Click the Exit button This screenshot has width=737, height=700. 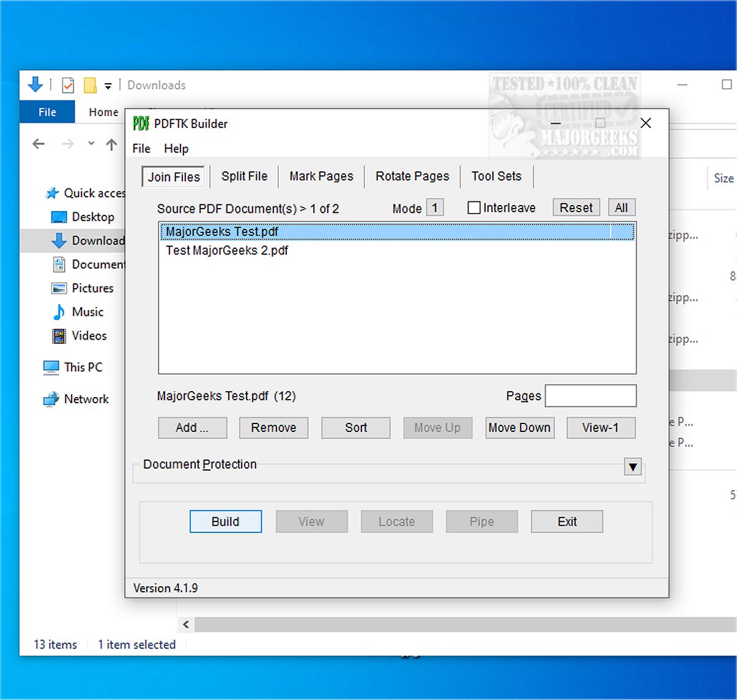coord(567,521)
